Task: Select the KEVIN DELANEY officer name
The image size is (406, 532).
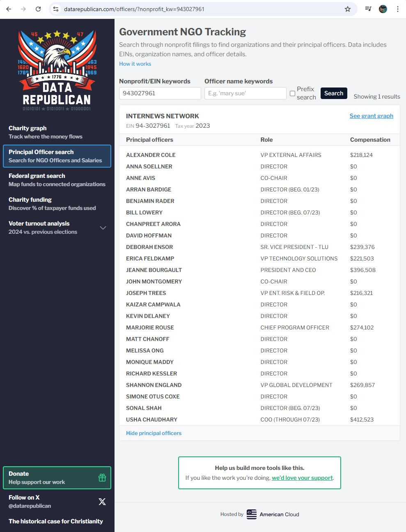Action: (x=148, y=316)
